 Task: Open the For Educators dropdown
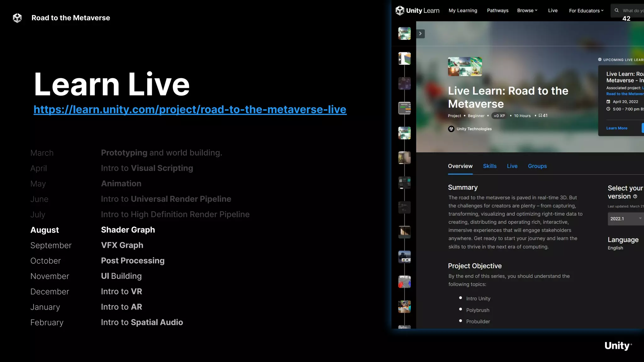click(586, 11)
